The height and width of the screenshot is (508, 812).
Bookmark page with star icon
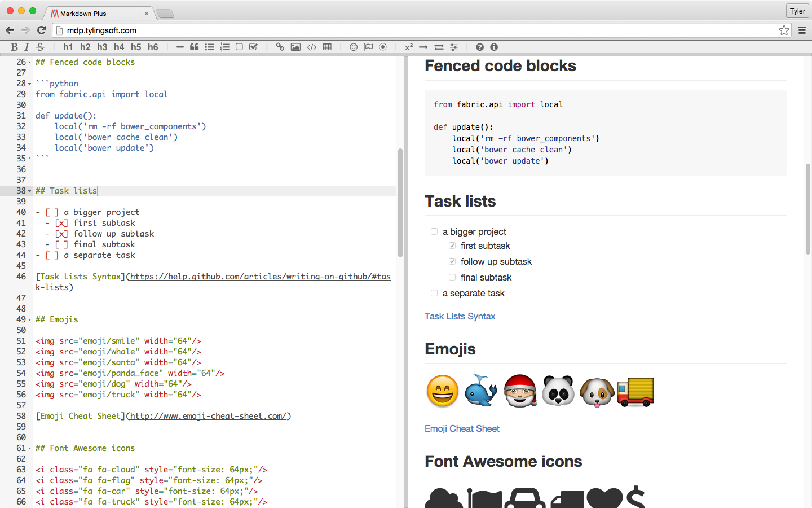click(x=784, y=30)
